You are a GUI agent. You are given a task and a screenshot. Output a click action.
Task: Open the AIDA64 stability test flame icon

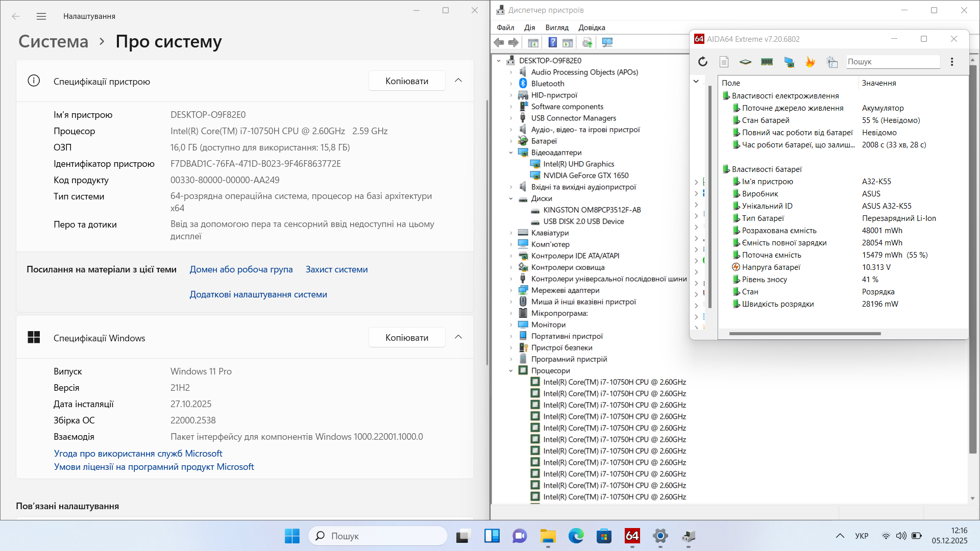[x=810, y=62]
